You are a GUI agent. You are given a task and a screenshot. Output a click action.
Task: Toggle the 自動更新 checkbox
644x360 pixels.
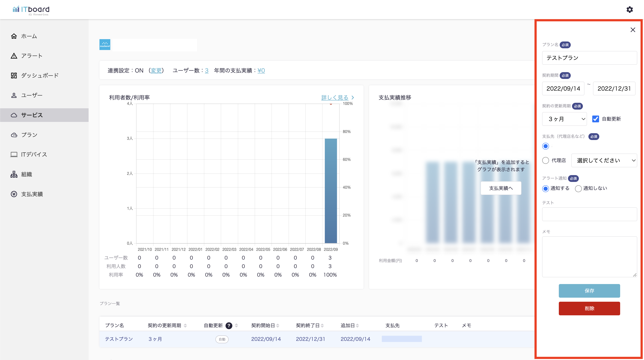coord(595,119)
